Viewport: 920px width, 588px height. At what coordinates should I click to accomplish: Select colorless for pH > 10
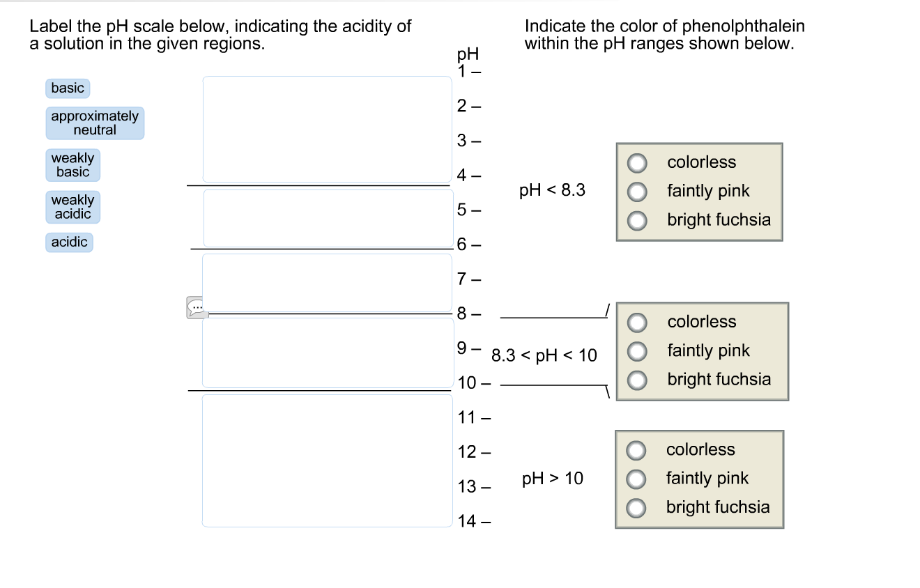tap(635, 450)
